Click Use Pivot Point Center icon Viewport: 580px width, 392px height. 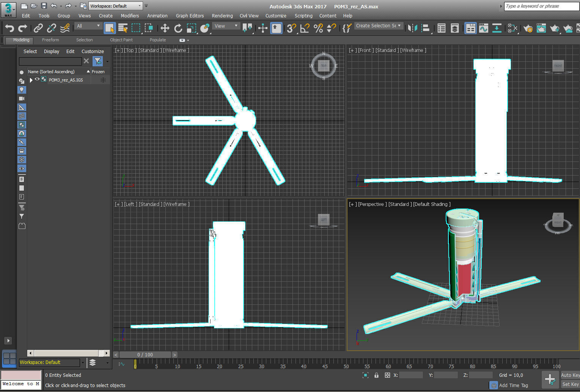click(x=248, y=28)
